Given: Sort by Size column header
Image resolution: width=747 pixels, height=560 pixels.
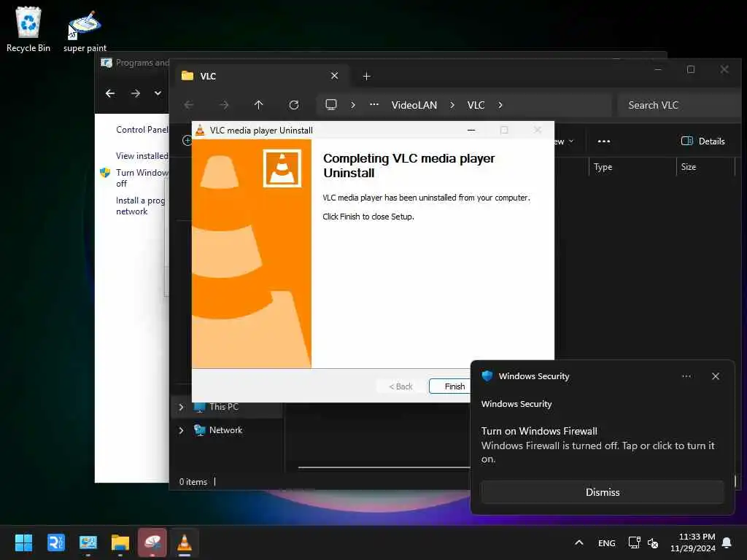Looking at the screenshot, I should point(705,167).
